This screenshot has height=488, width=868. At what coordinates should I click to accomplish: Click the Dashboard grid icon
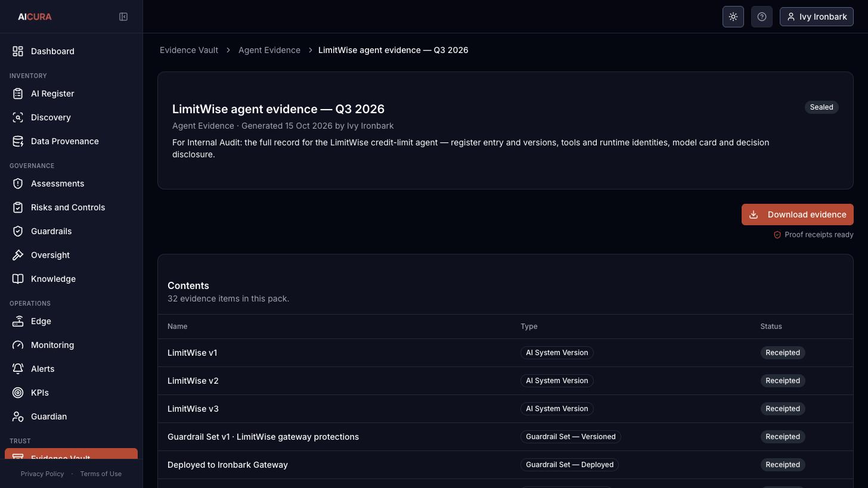click(18, 51)
